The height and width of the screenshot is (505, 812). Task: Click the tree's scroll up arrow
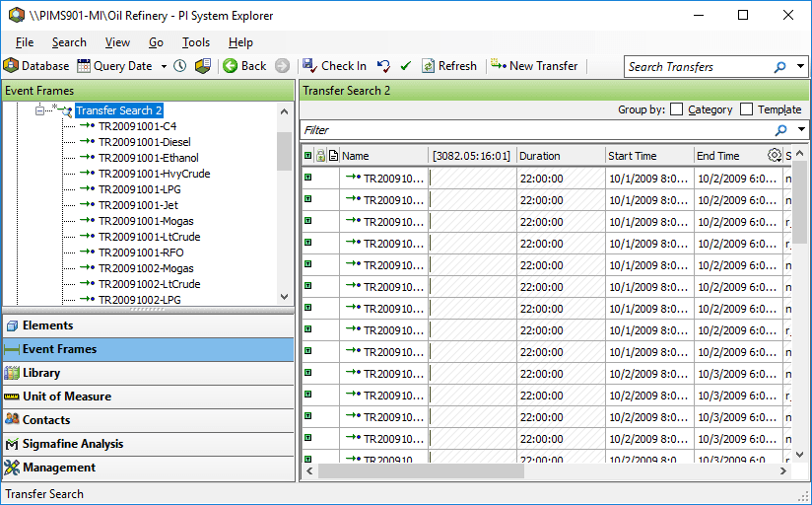pos(285,111)
